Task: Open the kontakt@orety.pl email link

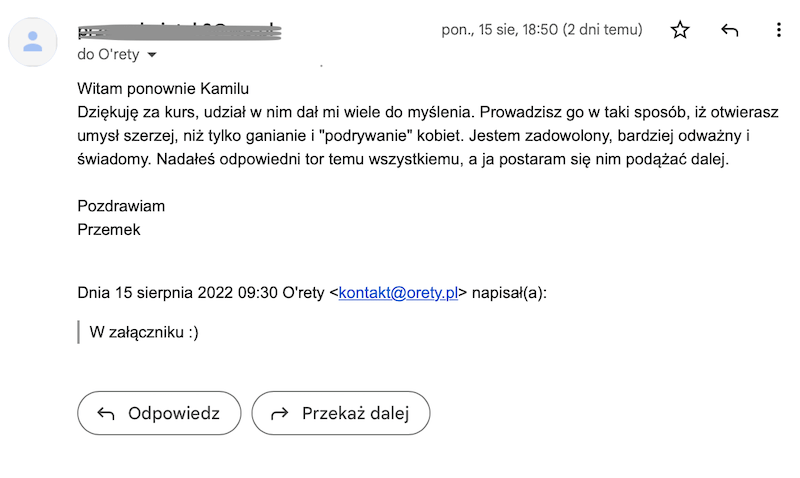Action: (x=398, y=293)
